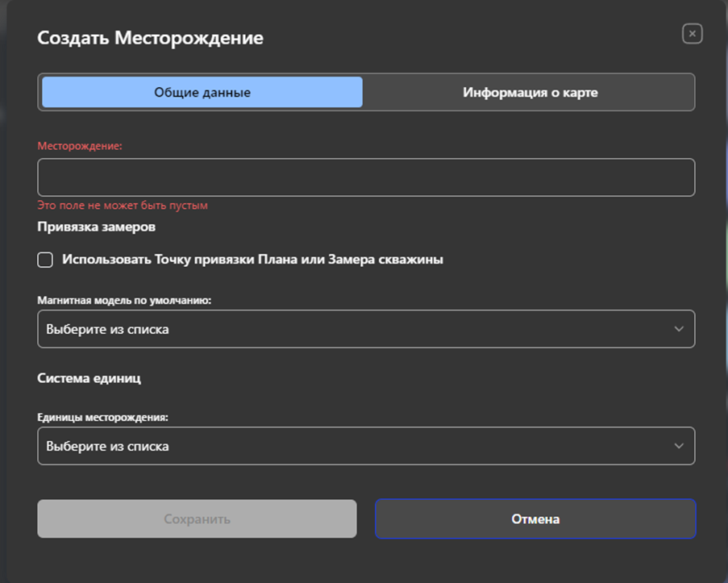Click the Система единиц heading
The image size is (728, 583).
[89, 378]
